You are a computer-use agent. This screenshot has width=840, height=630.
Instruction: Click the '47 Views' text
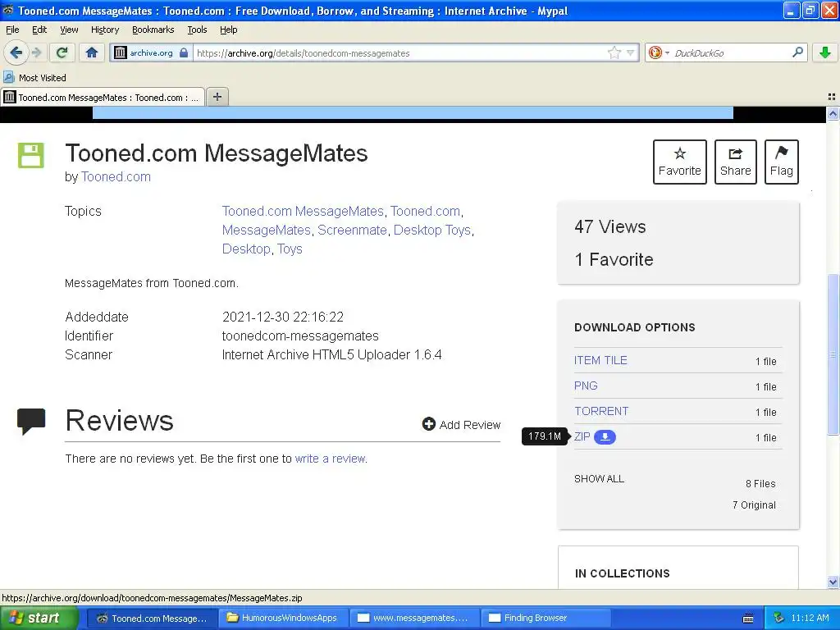click(x=610, y=226)
